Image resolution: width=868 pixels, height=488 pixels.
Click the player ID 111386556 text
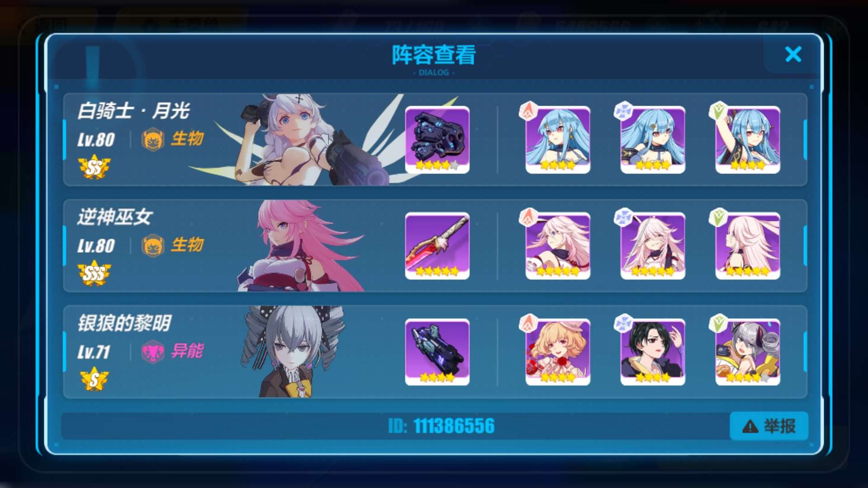coord(441,426)
